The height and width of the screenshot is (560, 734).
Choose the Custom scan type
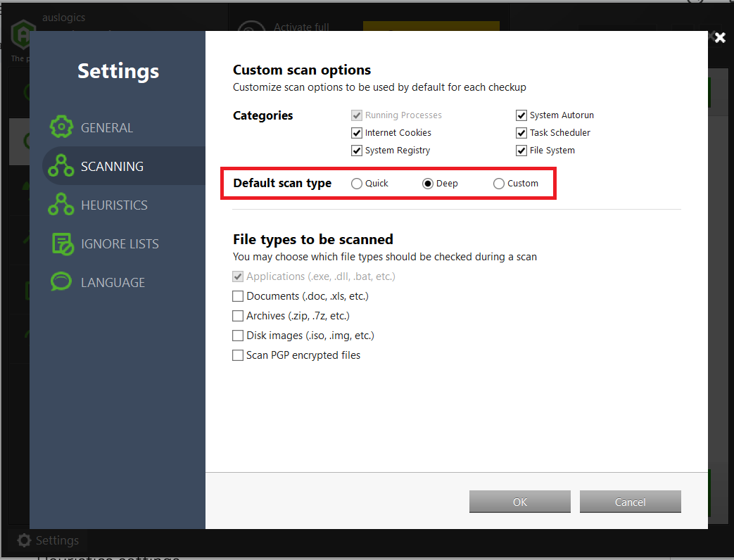pos(499,183)
